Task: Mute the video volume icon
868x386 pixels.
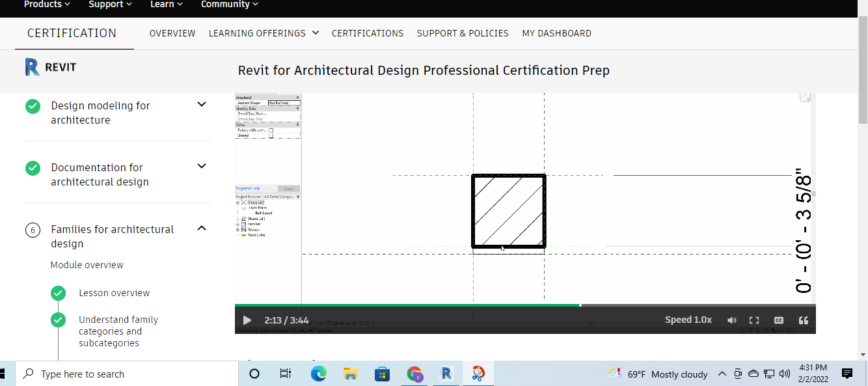Action: 732,320
